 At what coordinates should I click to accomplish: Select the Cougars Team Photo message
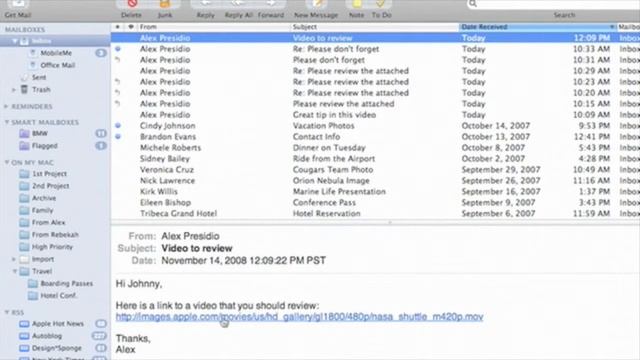coord(376,170)
